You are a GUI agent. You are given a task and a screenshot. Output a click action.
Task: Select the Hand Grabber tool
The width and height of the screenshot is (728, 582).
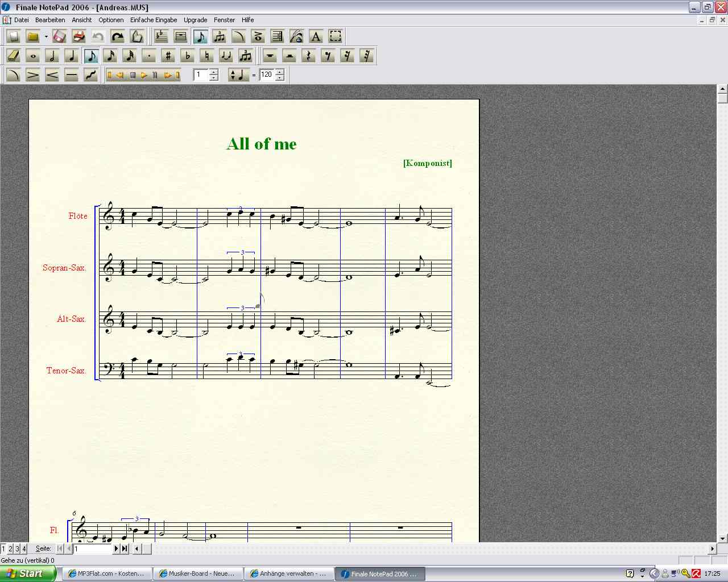[x=136, y=36]
